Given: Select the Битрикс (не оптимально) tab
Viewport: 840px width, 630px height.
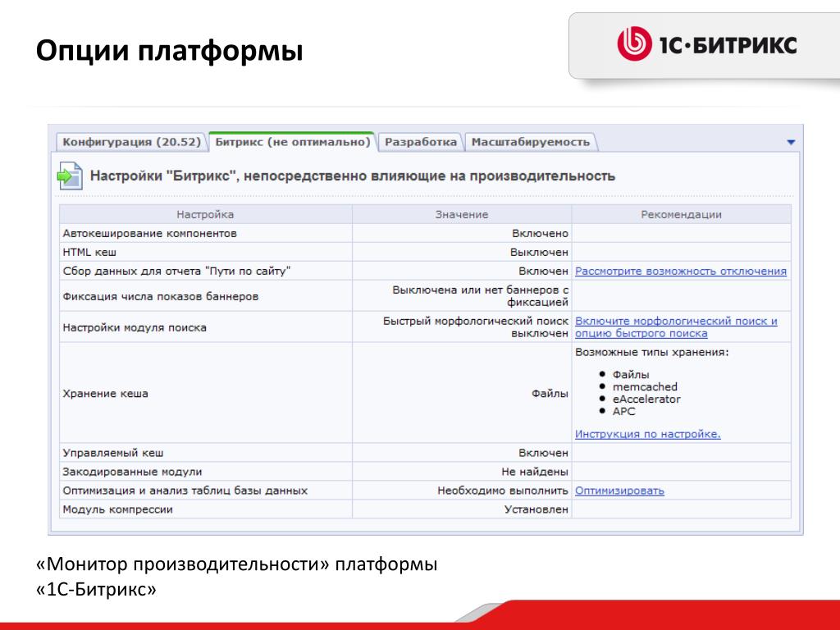Looking at the screenshot, I should 293,142.
